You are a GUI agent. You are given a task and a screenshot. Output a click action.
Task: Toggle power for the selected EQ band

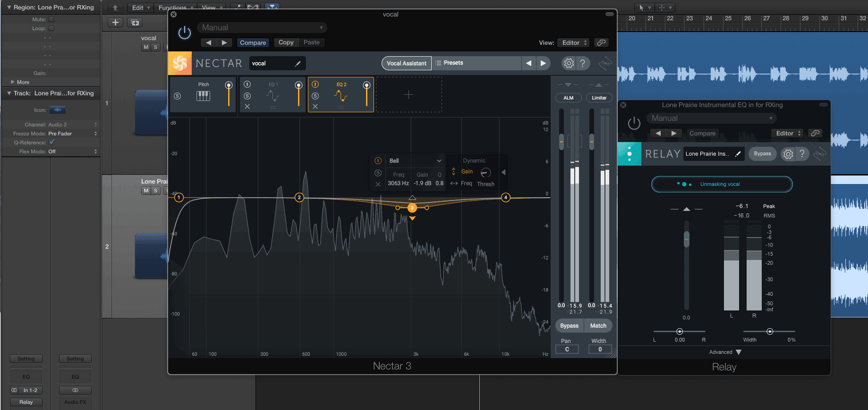(x=378, y=161)
